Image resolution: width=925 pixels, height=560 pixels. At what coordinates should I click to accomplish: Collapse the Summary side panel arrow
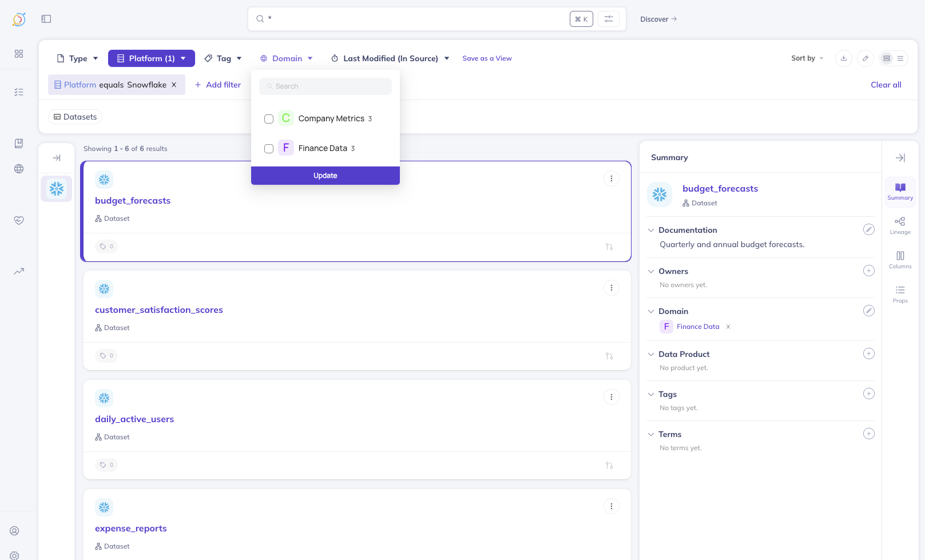(x=900, y=158)
